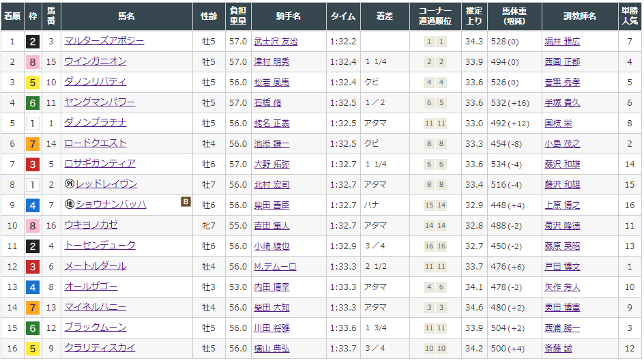Open trainer 堀井 雅広 page

pos(562,42)
